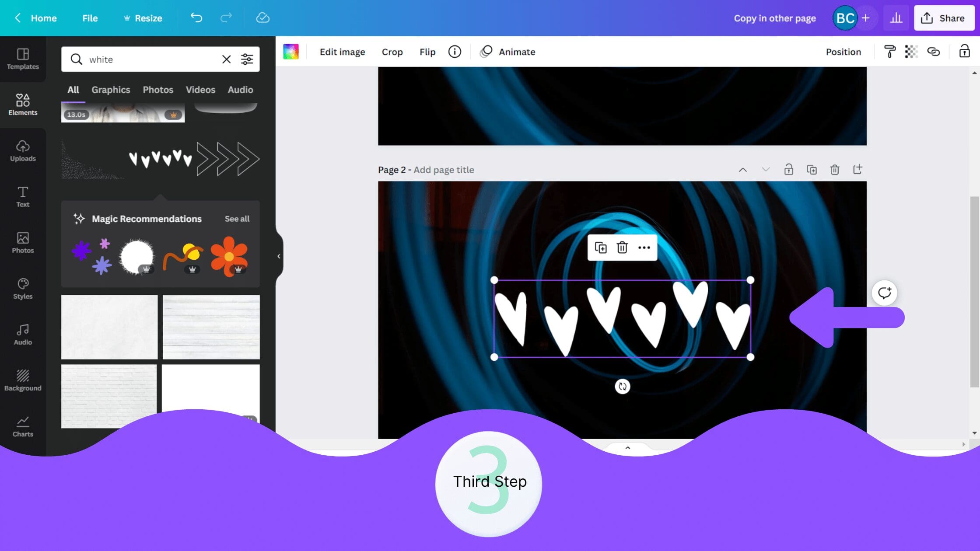
Task: Click the Elements tab in sidebar
Action: click(22, 105)
